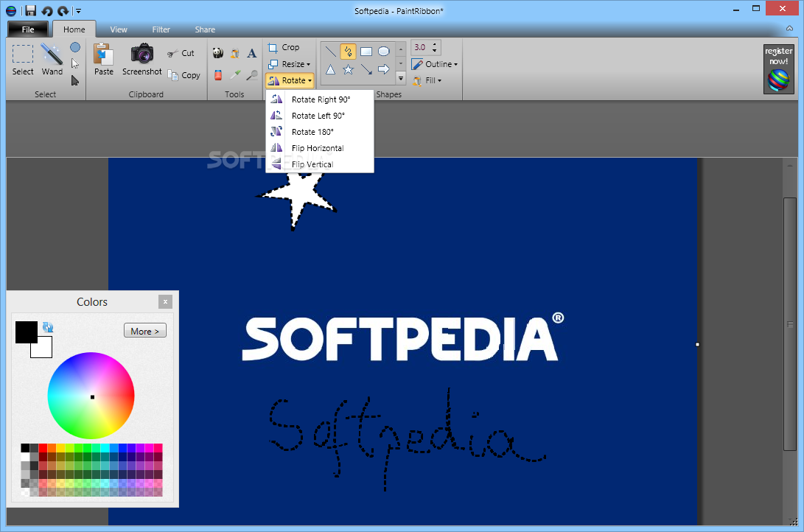Open the Fill dropdown

[x=427, y=80]
